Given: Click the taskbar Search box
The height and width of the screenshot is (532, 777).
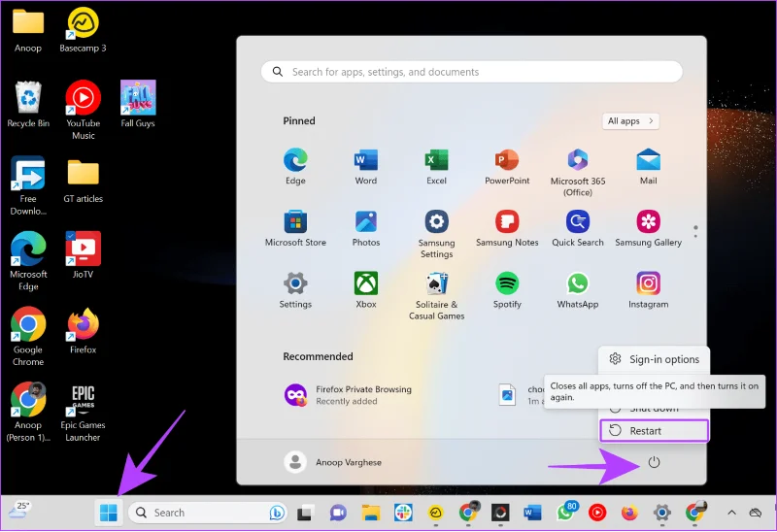Looking at the screenshot, I should tap(208, 513).
